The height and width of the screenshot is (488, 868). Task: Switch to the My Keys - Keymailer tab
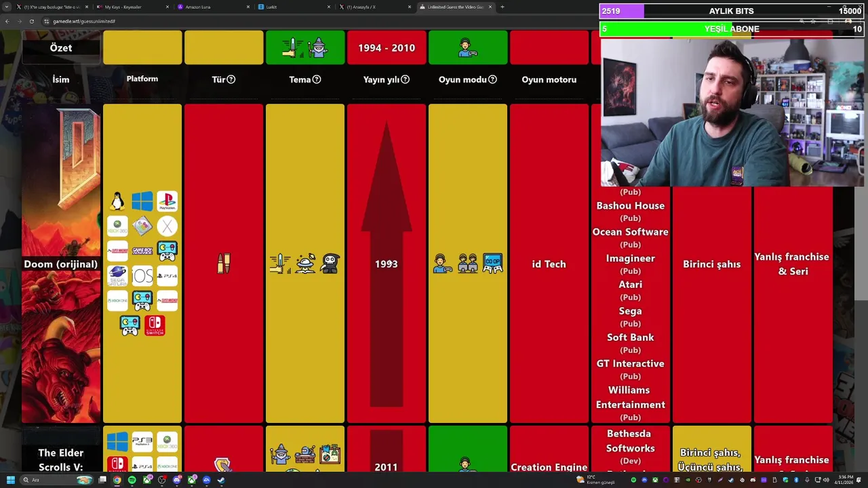pos(132,7)
